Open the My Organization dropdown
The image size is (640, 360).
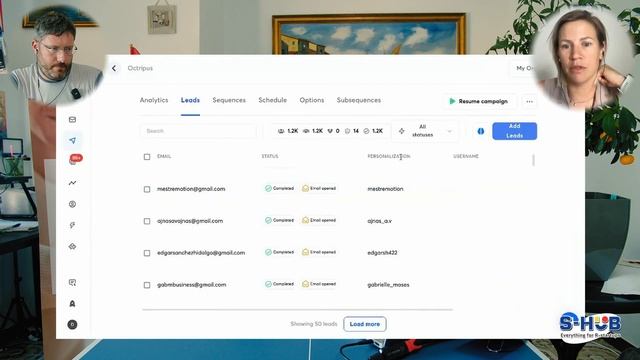pos(524,68)
